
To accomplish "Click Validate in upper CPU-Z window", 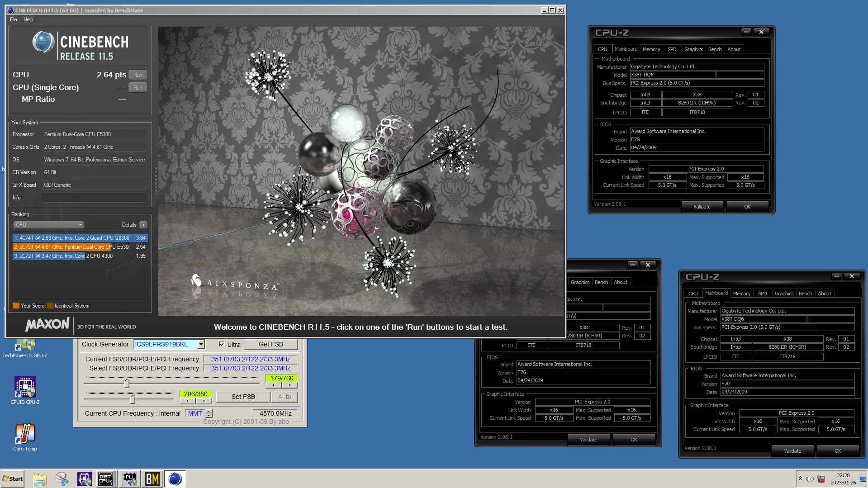I will click(x=702, y=207).
